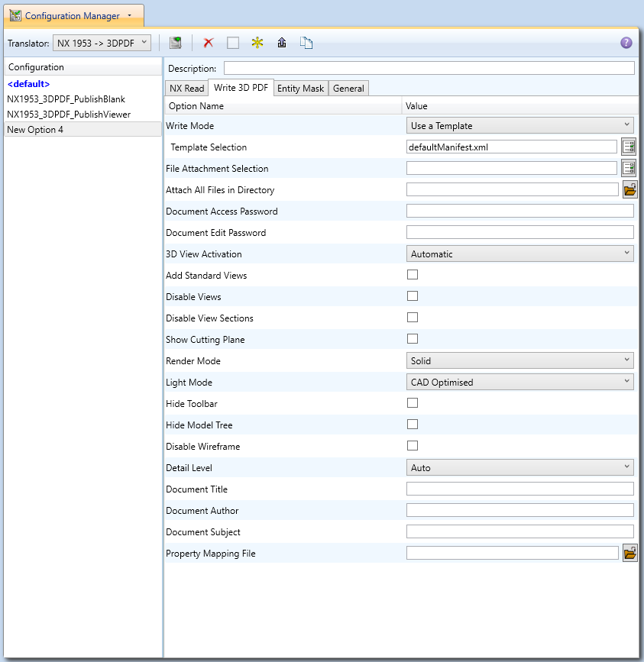Open the Configuration Manager title dropdown arrow

[x=130, y=15]
